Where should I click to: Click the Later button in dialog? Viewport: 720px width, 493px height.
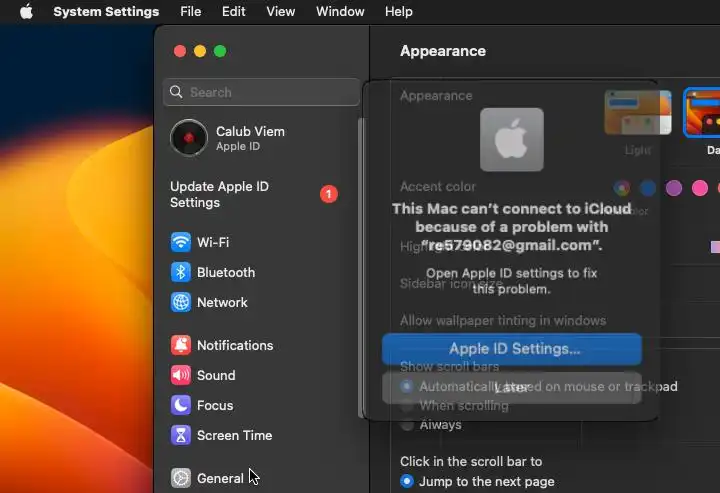tap(512, 388)
